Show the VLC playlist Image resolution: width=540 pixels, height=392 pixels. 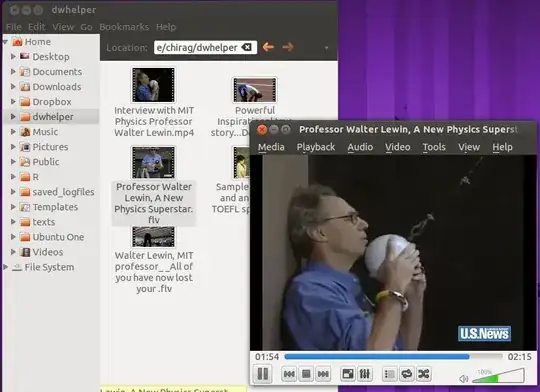tap(390, 374)
